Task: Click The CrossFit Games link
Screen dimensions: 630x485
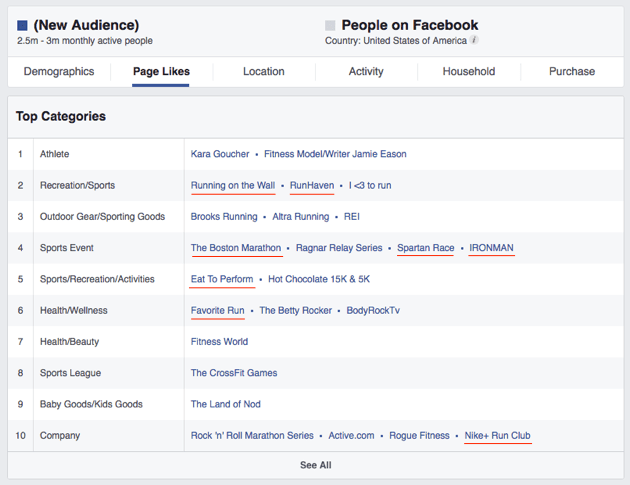Action: 234,373
